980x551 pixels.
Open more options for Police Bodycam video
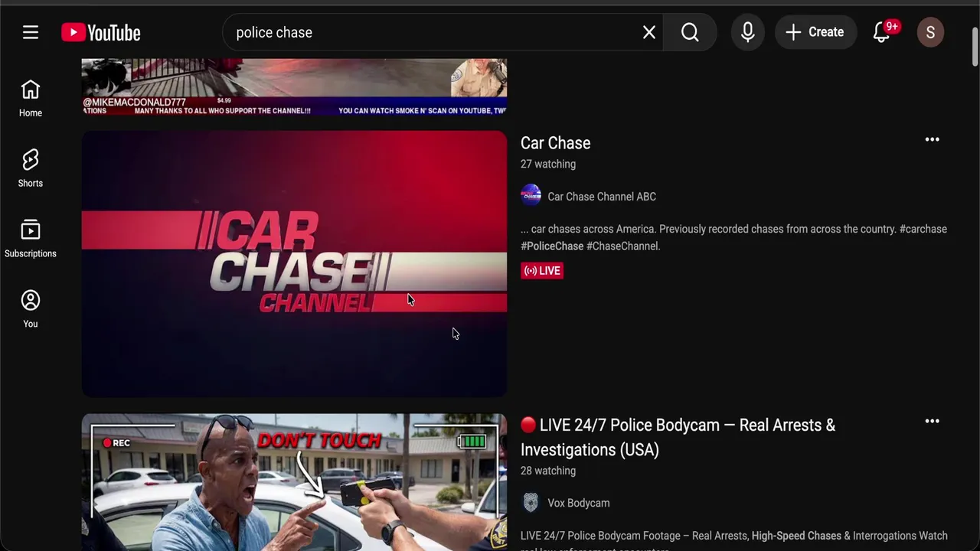pos(932,421)
